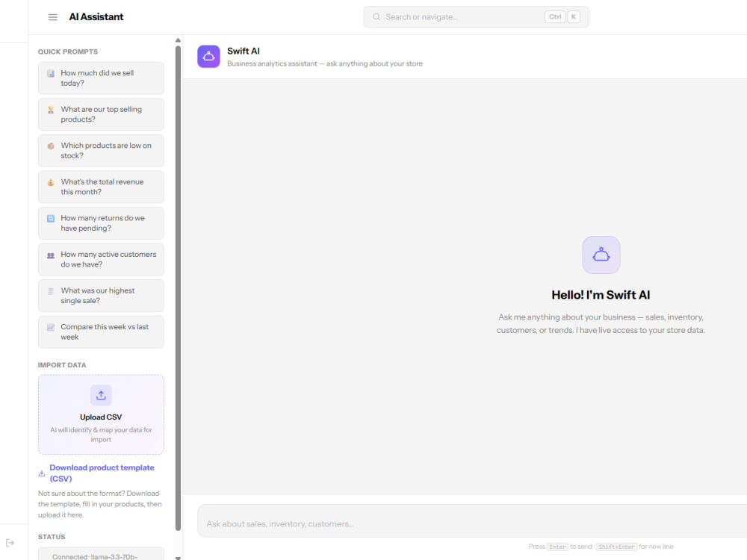Click the large Swift AI center icon
Viewport: 747px width, 560px height.
pos(601,255)
